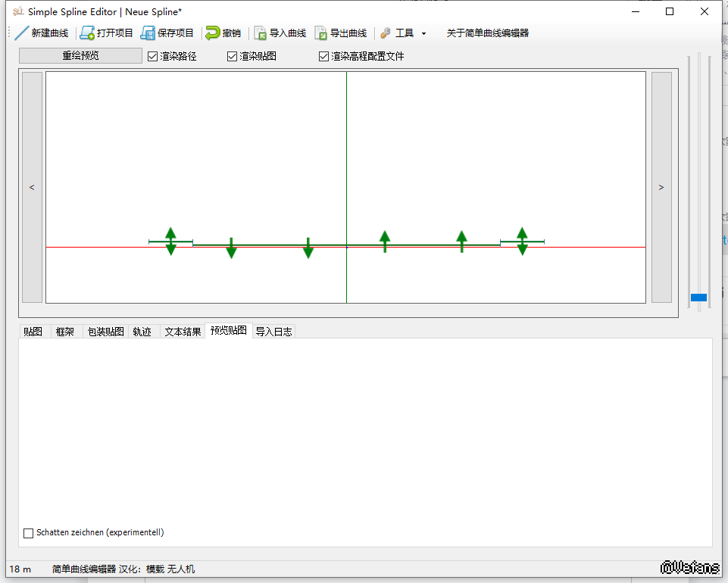
Task: Click the second-from-right up arrow marker
Action: pyautogui.click(x=461, y=241)
